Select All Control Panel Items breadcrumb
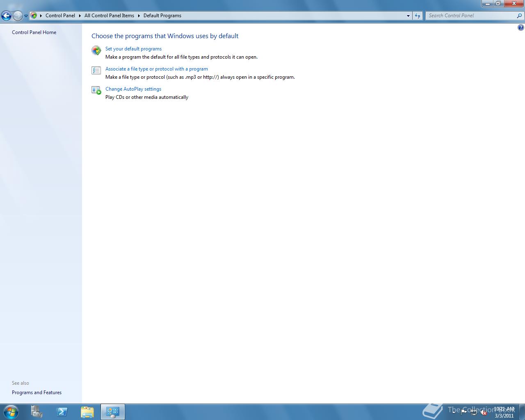 tap(109, 16)
